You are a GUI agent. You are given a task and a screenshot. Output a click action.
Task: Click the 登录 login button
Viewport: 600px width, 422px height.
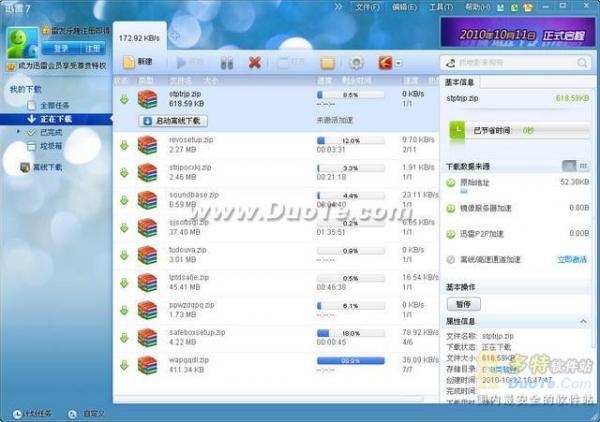coord(61,47)
